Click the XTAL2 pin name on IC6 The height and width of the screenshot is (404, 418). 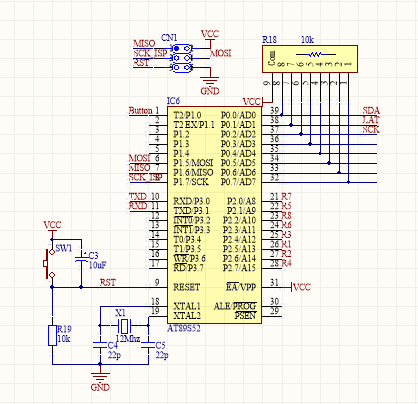(187, 316)
